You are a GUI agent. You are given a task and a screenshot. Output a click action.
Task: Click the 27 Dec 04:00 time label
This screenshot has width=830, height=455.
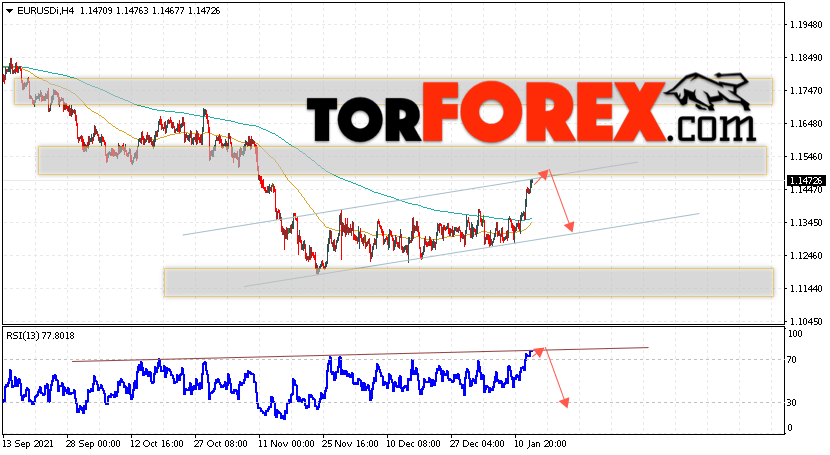tap(477, 443)
